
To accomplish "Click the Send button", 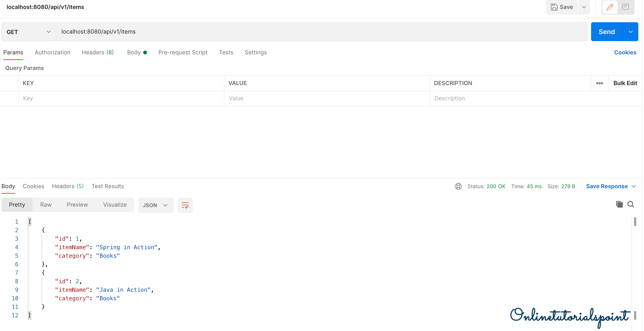I will [607, 31].
